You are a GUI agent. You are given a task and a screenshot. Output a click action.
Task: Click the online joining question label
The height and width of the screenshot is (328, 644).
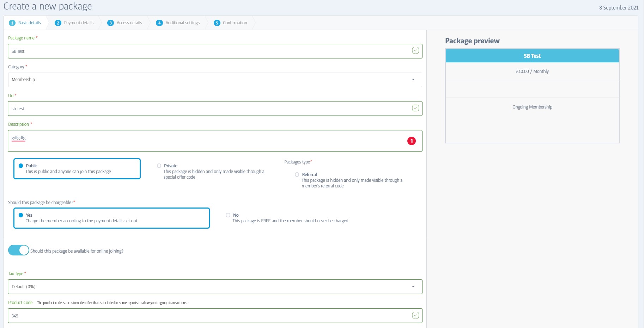pos(77,251)
